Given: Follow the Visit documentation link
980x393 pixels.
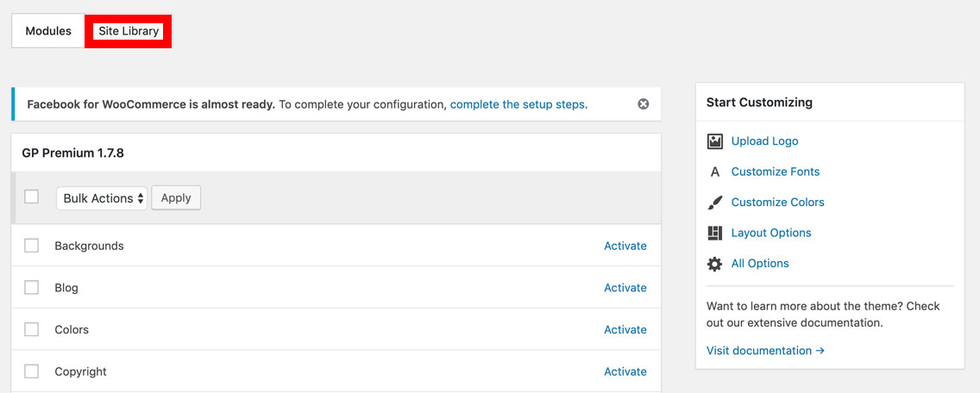Looking at the screenshot, I should click(x=766, y=351).
